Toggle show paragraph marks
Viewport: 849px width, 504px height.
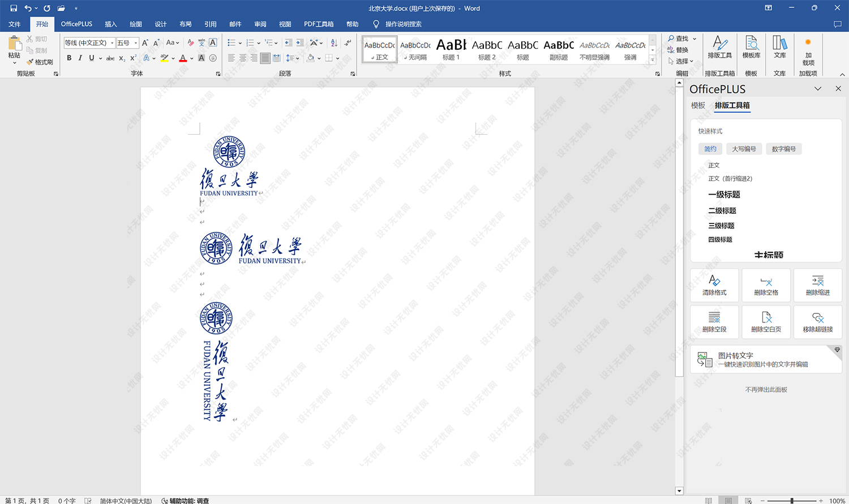point(348,42)
